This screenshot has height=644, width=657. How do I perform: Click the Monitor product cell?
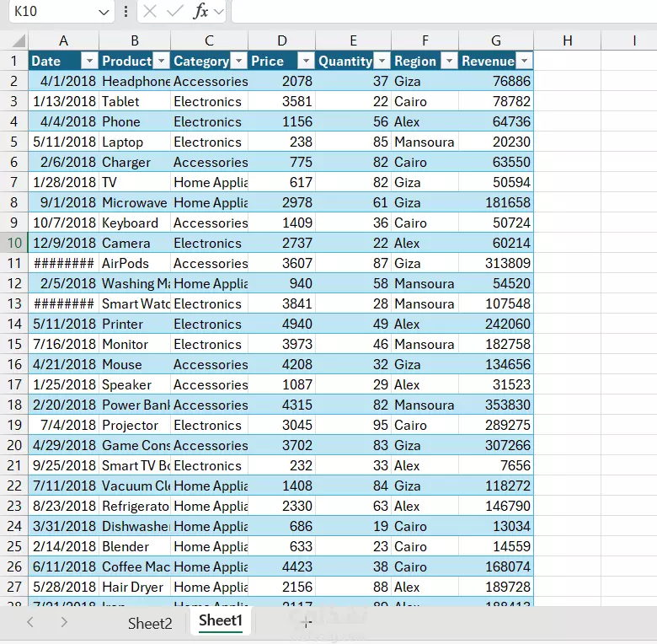tap(135, 344)
